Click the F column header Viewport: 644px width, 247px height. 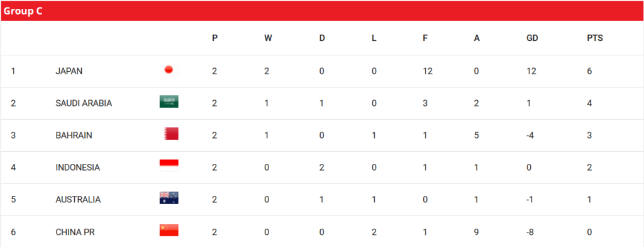tap(425, 38)
